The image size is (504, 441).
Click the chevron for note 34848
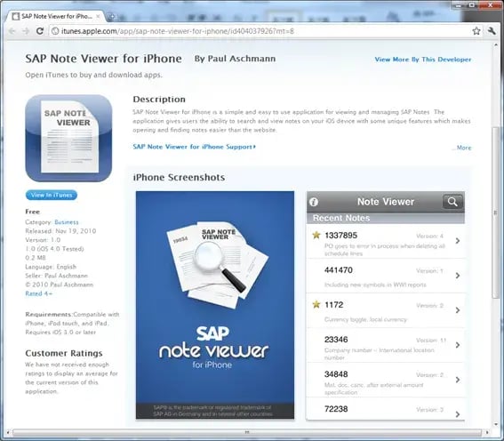(x=458, y=380)
